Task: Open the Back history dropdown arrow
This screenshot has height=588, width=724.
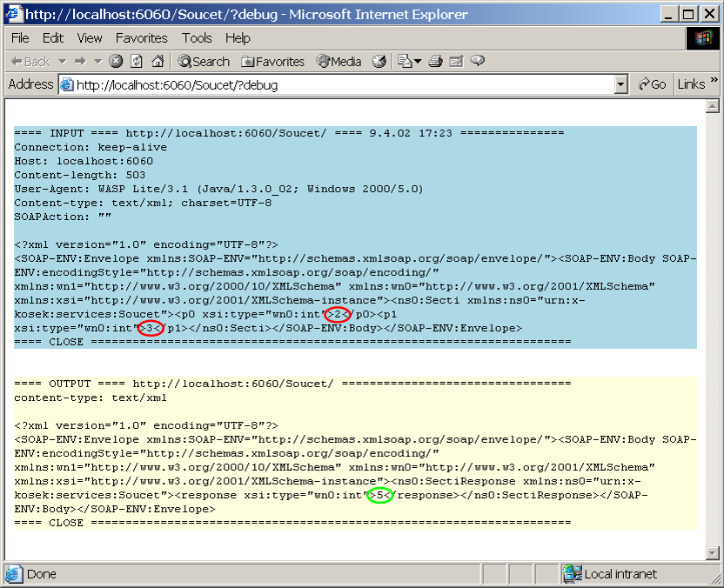Action: [63, 62]
